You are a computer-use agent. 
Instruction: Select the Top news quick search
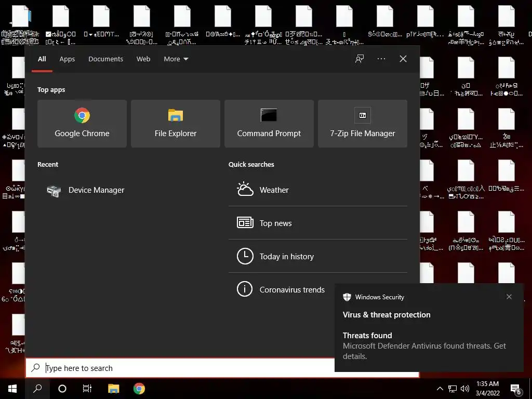317,223
